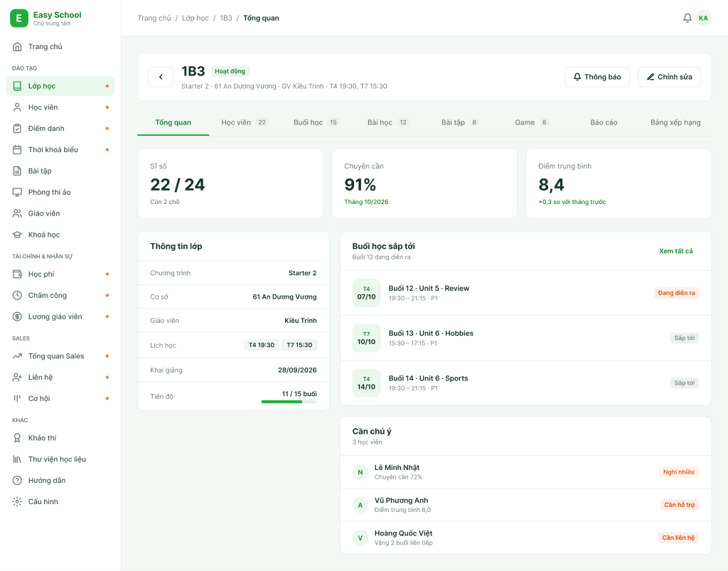Open Khoá học in the sidebar
The height and width of the screenshot is (571, 728).
(x=60, y=235)
